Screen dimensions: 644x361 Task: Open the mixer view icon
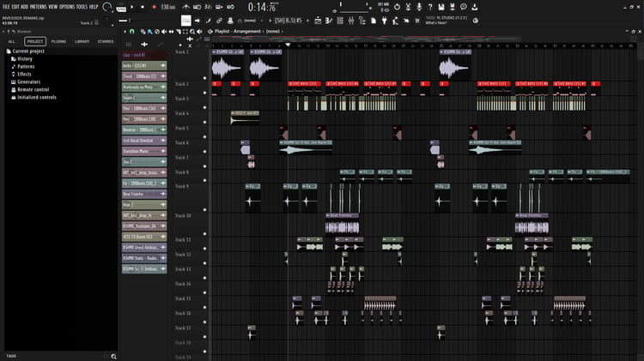[351, 21]
